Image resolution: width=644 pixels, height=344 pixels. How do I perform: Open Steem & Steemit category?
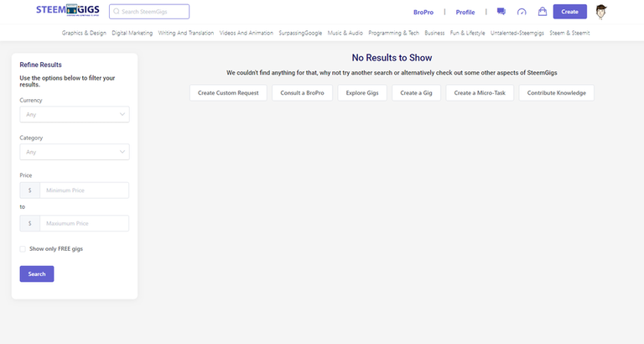[x=569, y=33]
